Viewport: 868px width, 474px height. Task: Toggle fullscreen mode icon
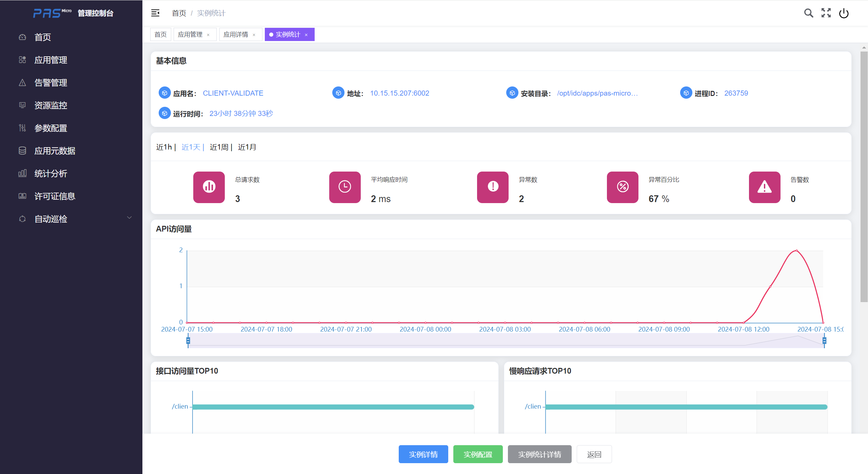(826, 13)
